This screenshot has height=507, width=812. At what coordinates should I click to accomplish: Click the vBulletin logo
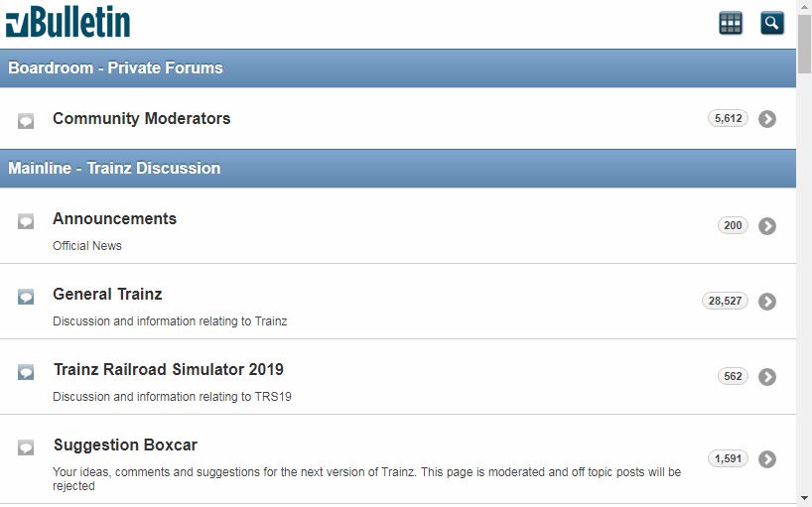(x=68, y=22)
